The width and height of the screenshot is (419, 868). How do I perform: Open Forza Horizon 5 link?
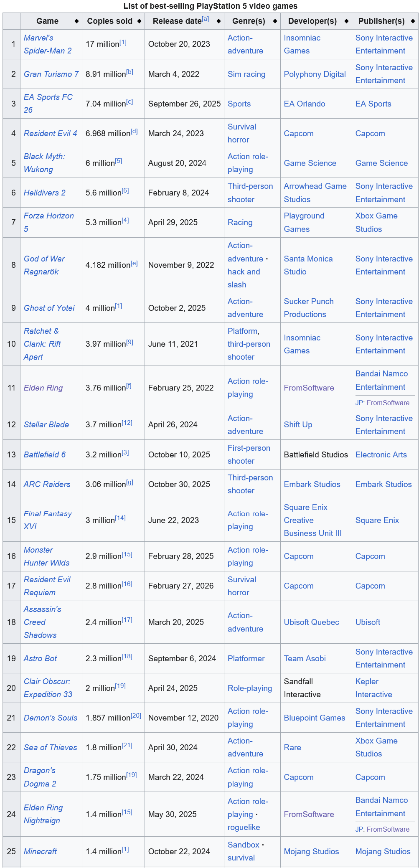pyautogui.click(x=48, y=222)
